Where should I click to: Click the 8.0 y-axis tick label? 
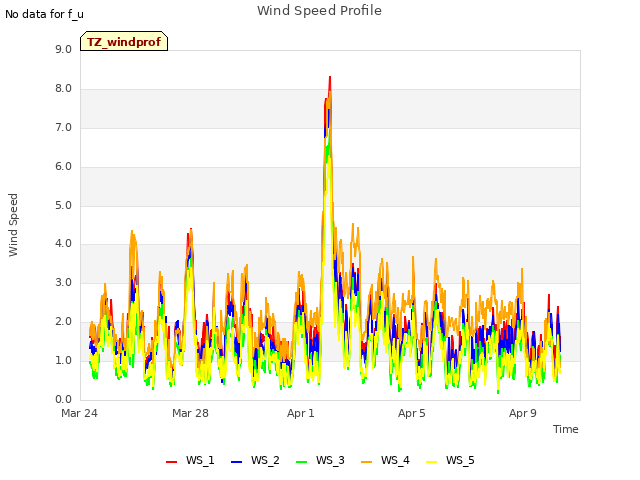63,89
